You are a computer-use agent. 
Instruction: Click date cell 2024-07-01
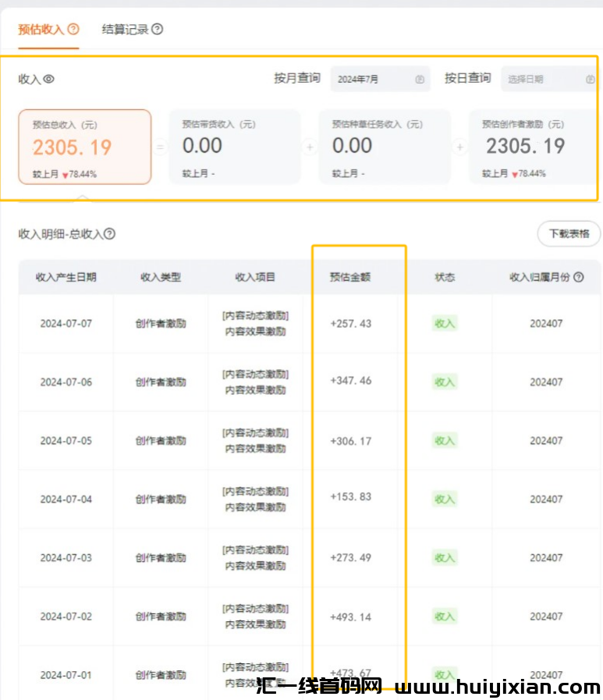point(66,675)
